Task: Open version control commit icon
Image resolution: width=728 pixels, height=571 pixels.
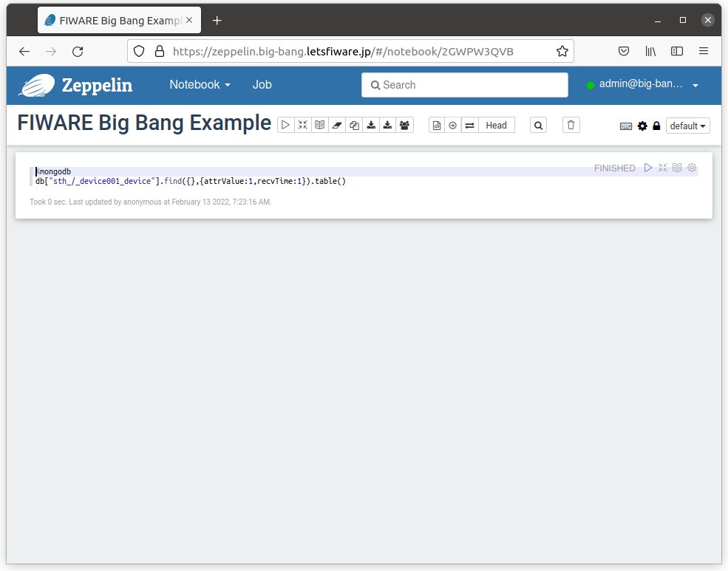Action: [x=436, y=126]
